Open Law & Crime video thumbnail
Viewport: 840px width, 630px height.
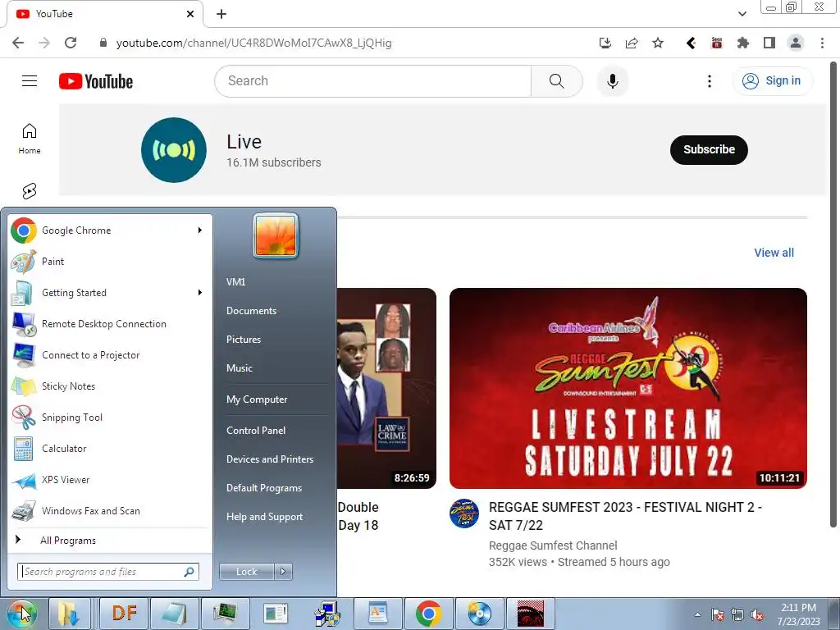pos(387,388)
